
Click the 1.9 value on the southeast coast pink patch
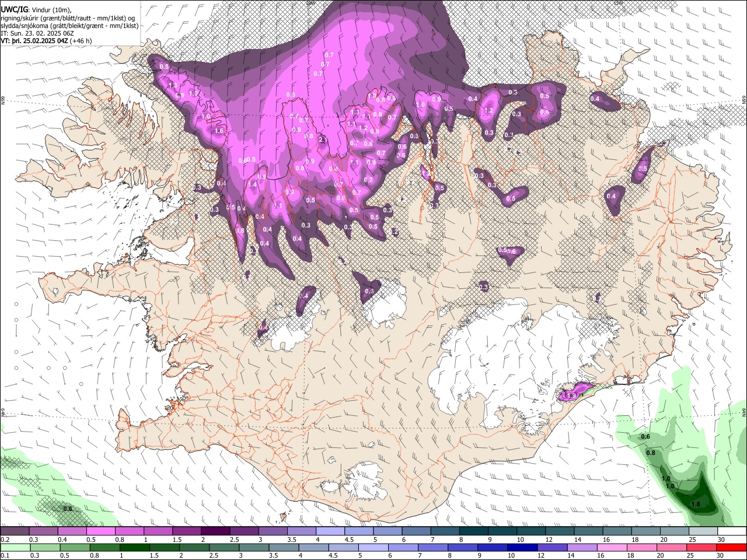(x=571, y=396)
